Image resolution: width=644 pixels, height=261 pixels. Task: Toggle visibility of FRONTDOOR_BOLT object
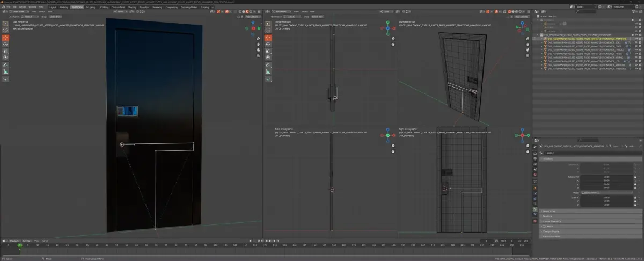[636, 42]
